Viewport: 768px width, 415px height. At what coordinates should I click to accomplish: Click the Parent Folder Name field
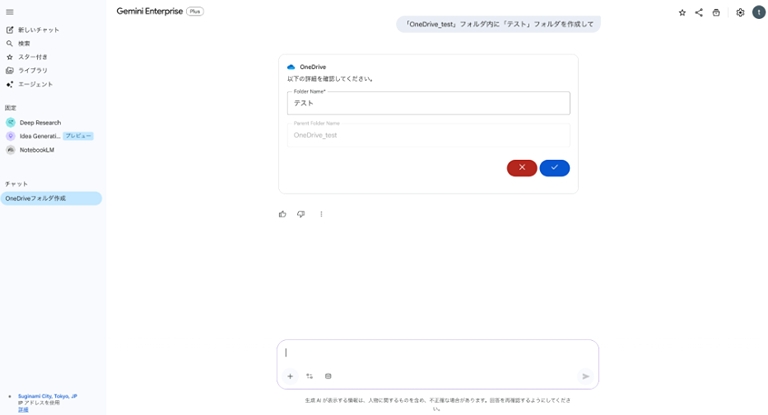click(429, 135)
